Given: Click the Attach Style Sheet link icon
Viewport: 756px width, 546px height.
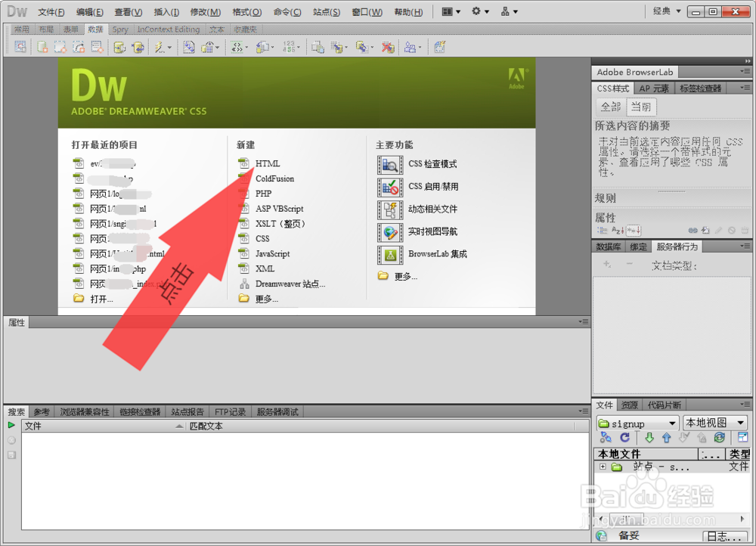Looking at the screenshot, I should pos(692,231).
